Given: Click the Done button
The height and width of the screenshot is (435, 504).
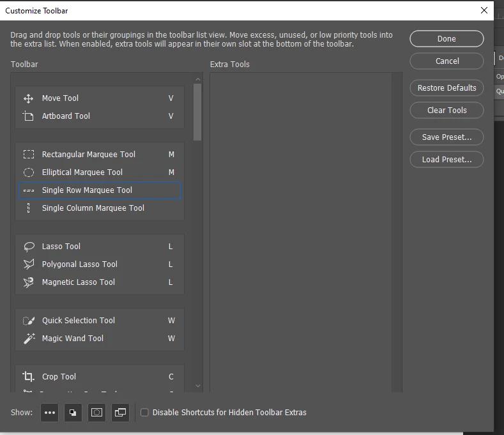Looking at the screenshot, I should pyautogui.click(x=447, y=39).
